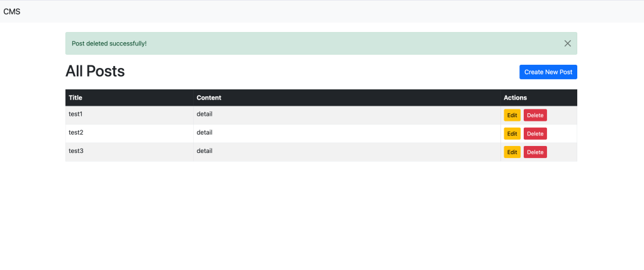The width and height of the screenshot is (644, 270).
Task: Delete the test1 post
Action: [535, 115]
